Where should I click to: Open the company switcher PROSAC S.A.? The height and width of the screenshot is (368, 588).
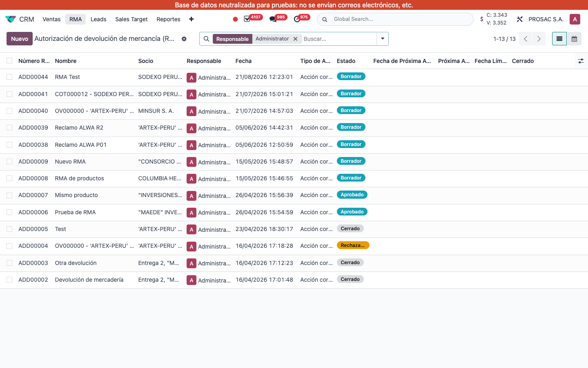[x=546, y=19]
